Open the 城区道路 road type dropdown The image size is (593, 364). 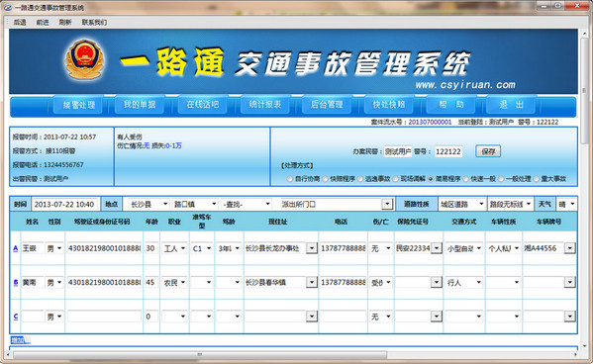click(462, 204)
